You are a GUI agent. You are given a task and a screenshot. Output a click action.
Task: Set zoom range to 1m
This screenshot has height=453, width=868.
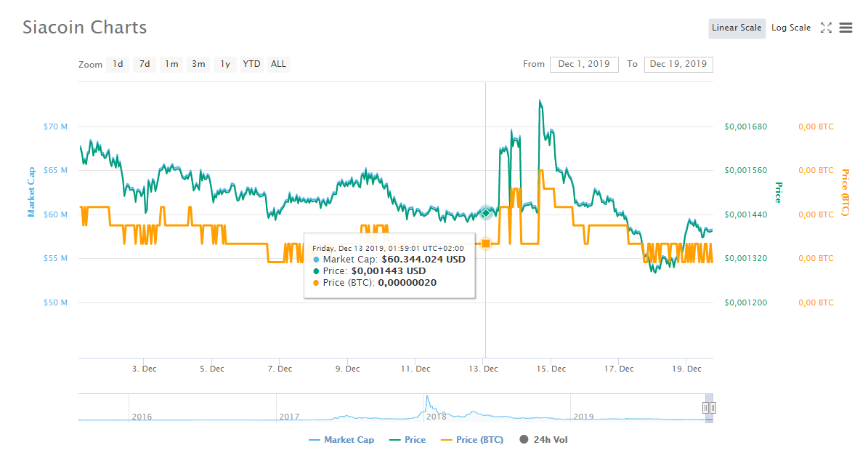tap(171, 64)
